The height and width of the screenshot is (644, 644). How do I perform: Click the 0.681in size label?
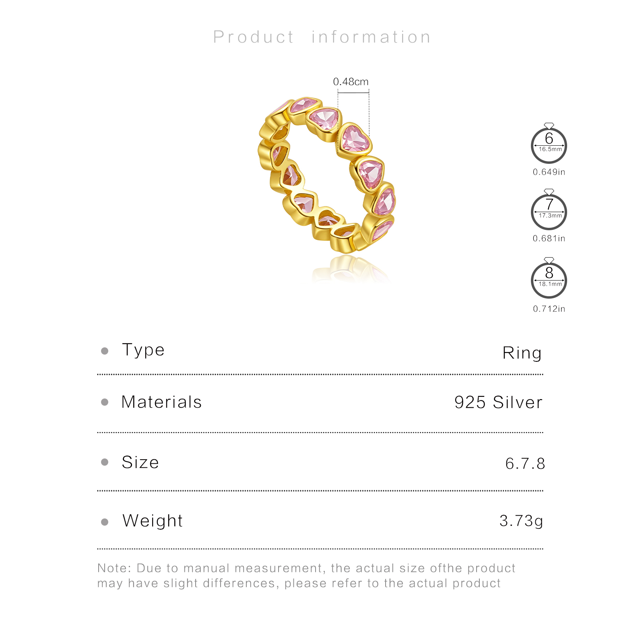tap(549, 238)
